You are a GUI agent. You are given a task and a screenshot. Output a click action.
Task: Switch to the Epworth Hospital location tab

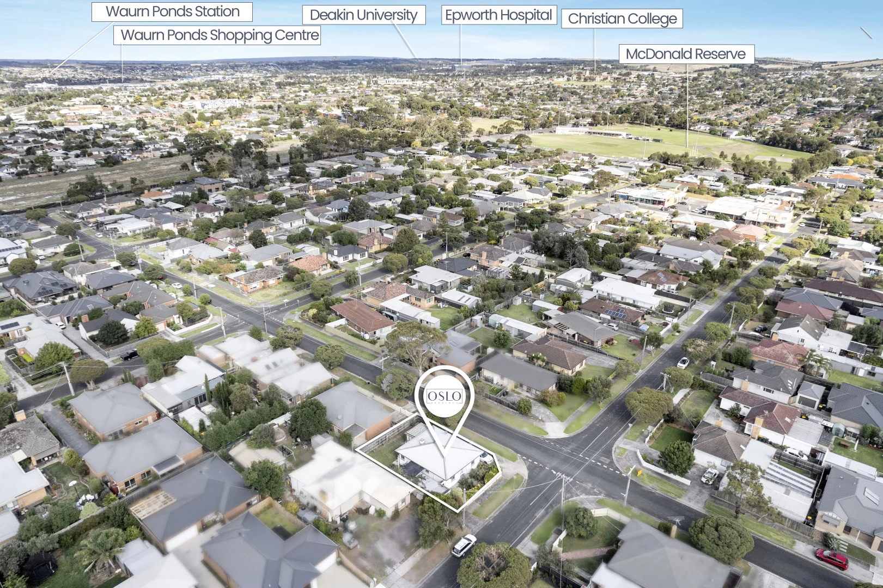point(499,15)
